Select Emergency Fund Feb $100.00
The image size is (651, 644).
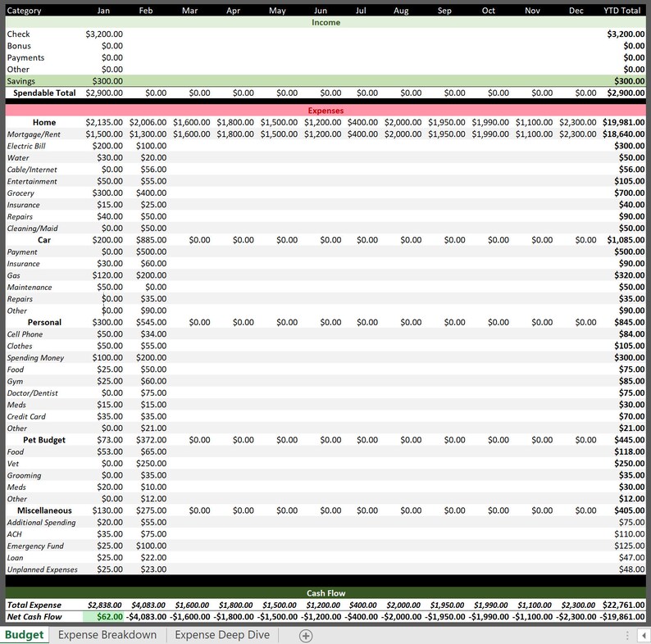151,546
